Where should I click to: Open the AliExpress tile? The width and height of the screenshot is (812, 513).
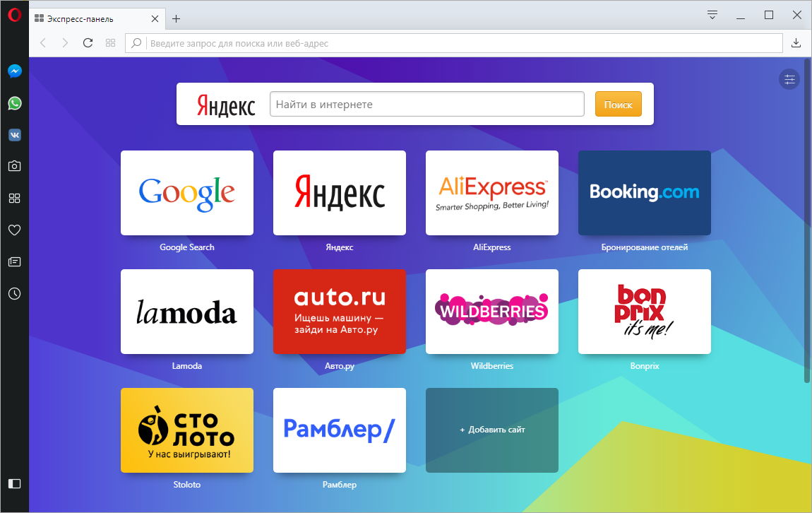[x=492, y=193]
